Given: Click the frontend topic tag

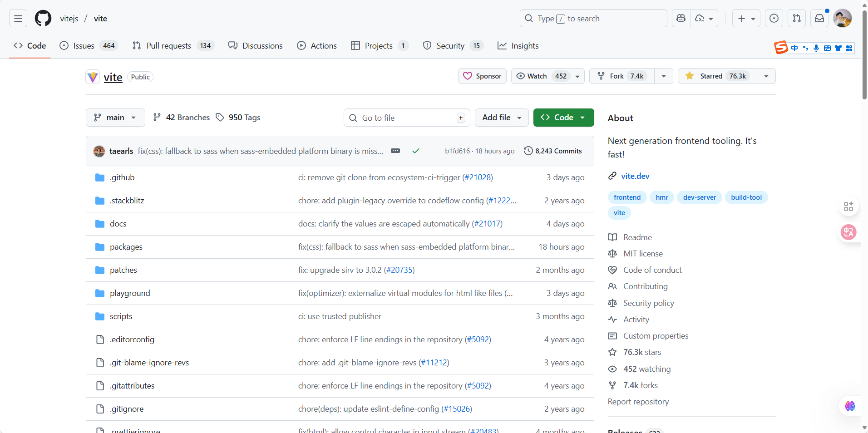Looking at the screenshot, I should (627, 197).
